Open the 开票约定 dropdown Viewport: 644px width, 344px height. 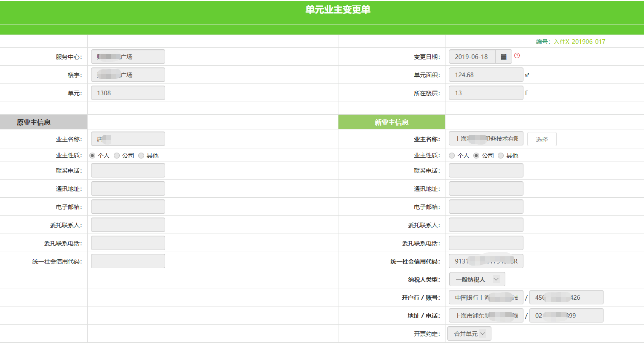click(x=469, y=334)
